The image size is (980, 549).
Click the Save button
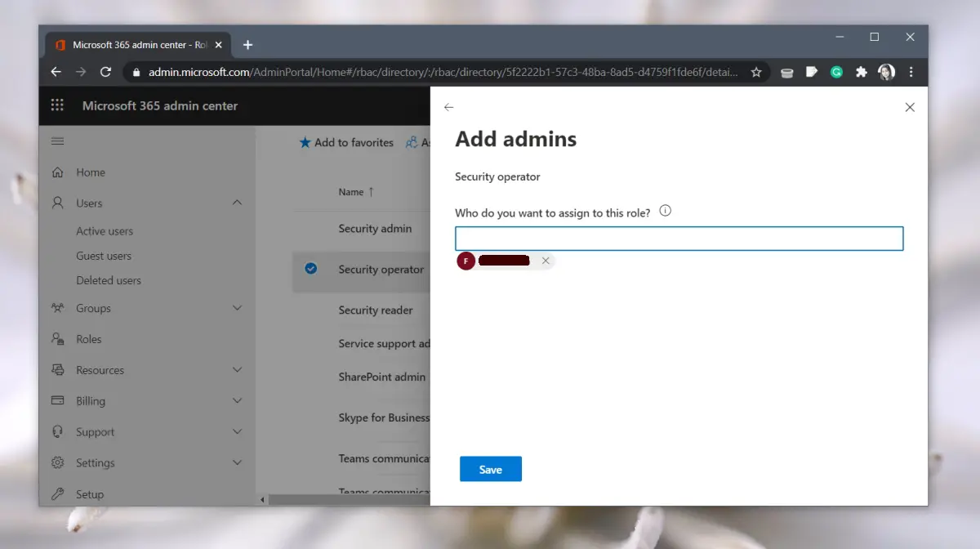[491, 469]
